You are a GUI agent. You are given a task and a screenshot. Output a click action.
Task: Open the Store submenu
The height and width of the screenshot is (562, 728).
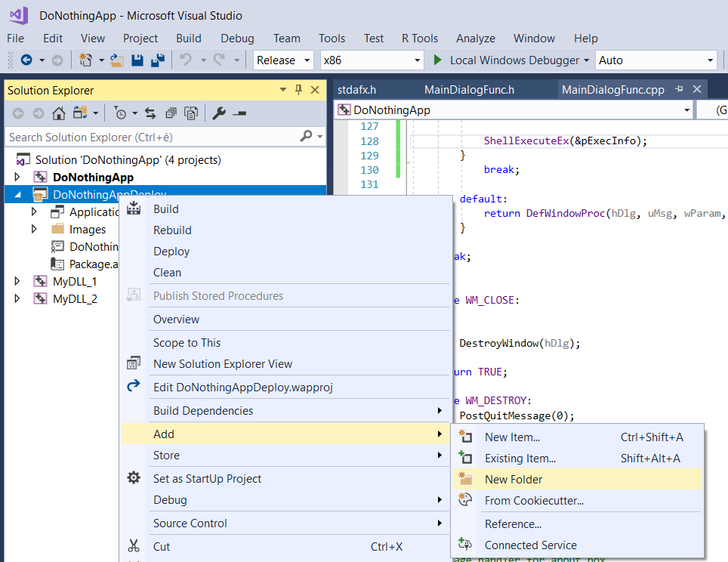tap(285, 455)
